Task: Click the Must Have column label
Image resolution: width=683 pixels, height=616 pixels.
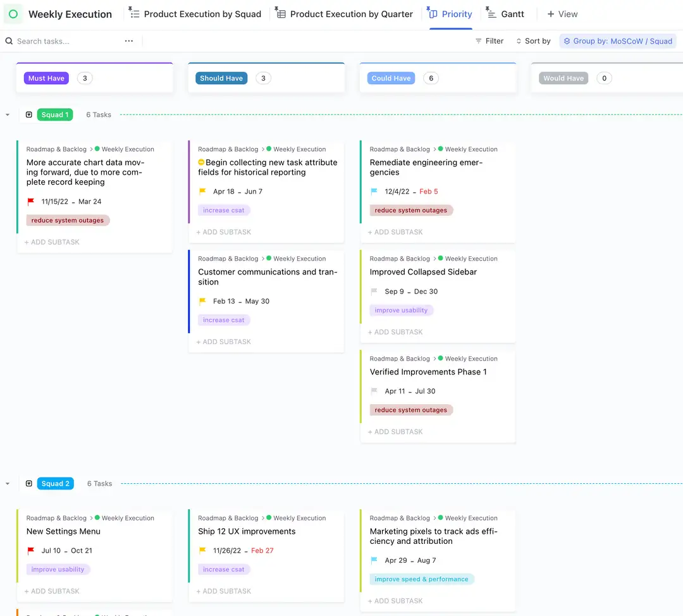Action: [x=46, y=78]
